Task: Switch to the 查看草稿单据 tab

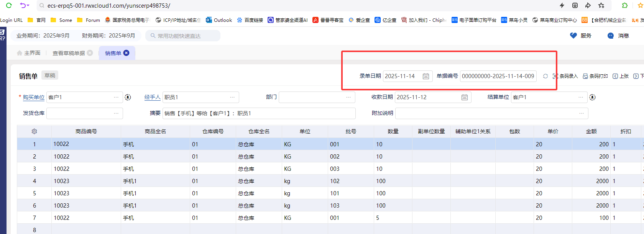Action: 69,53
